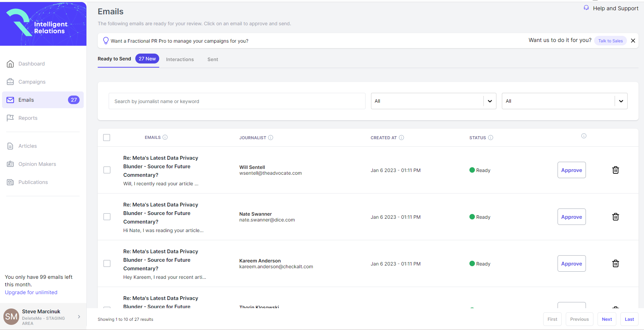
Task: Click nate.swanner@dice.com address
Action: 267,220
